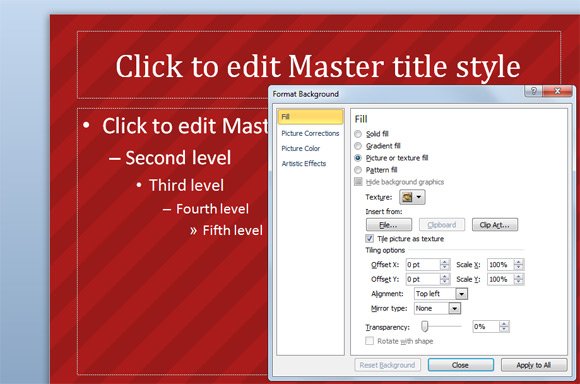
Task: Open the Texture picker icon
Action: pyautogui.click(x=407, y=197)
